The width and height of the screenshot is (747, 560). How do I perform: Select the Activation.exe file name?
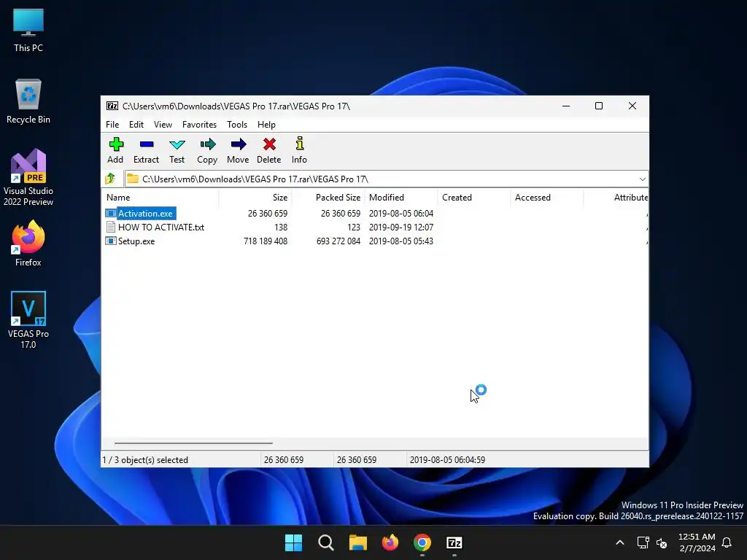click(145, 214)
